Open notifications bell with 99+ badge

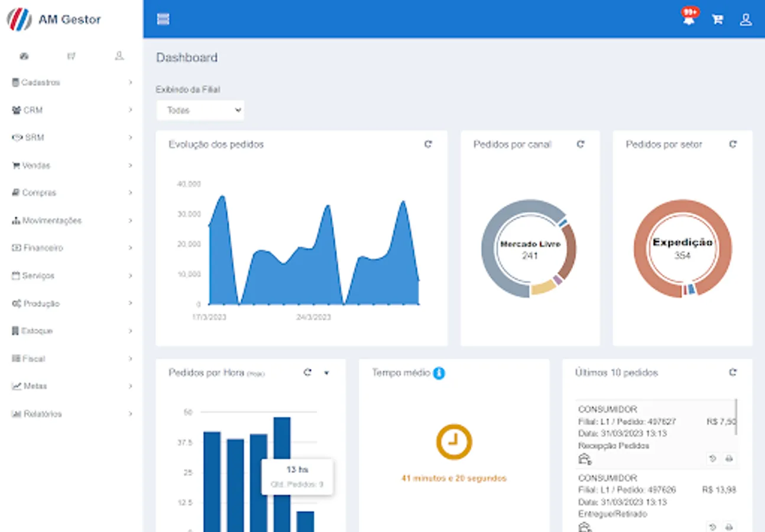point(689,18)
